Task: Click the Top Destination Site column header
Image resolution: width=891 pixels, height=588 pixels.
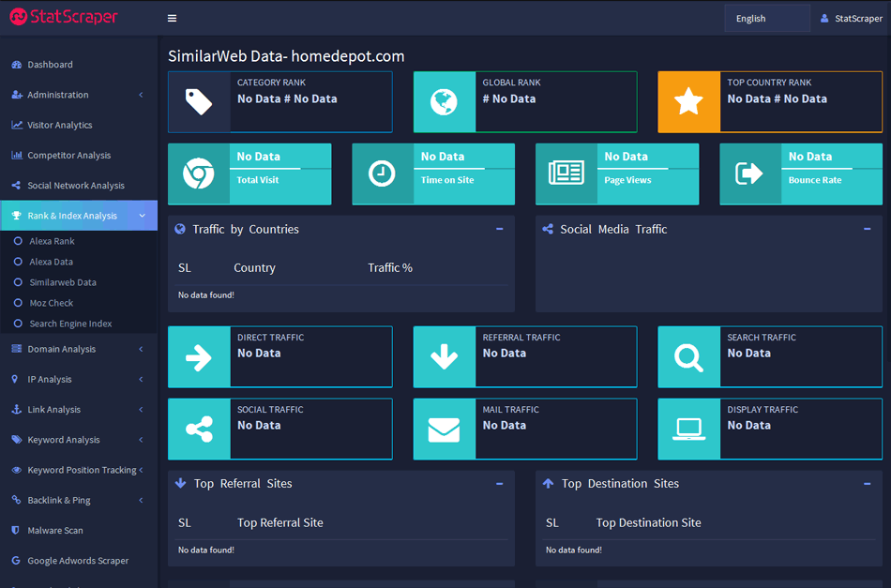Action: pos(648,522)
